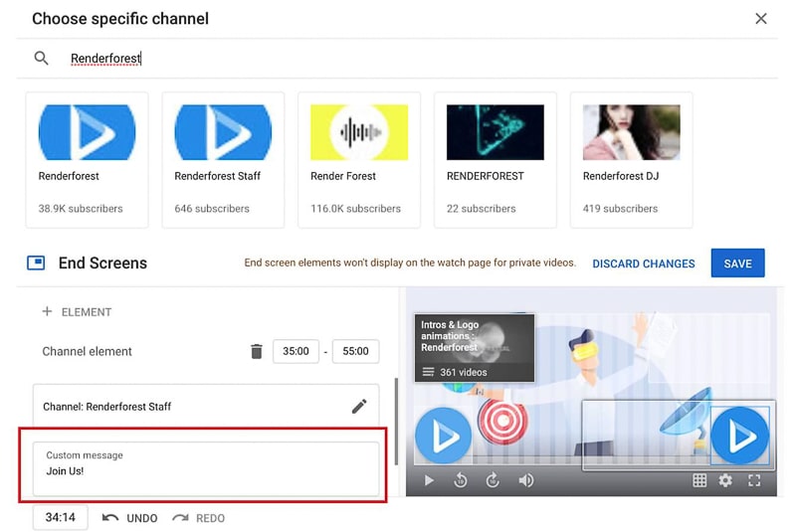The height and width of the screenshot is (532, 796).
Task: Play the video preview
Action: click(x=429, y=480)
